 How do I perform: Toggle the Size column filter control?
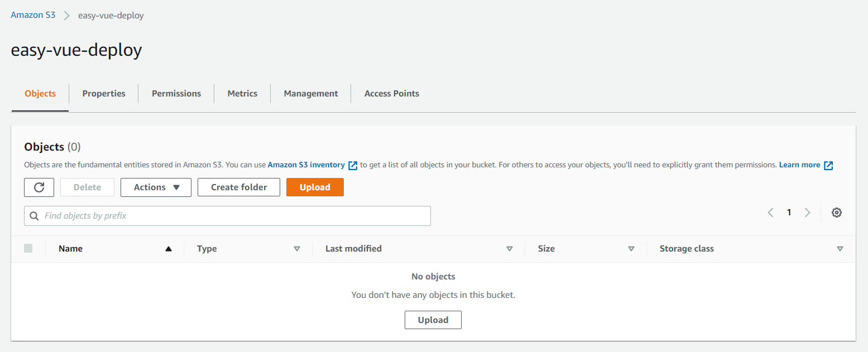tap(631, 248)
